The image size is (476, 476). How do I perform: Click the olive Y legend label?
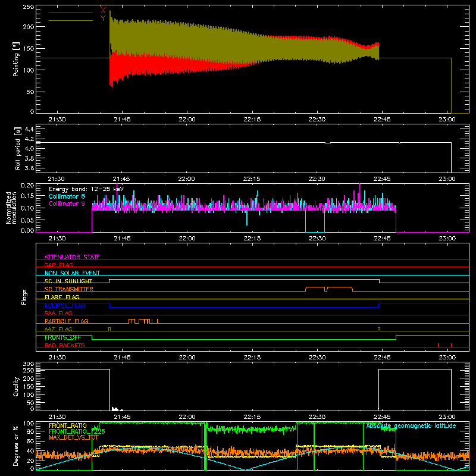click(103, 18)
